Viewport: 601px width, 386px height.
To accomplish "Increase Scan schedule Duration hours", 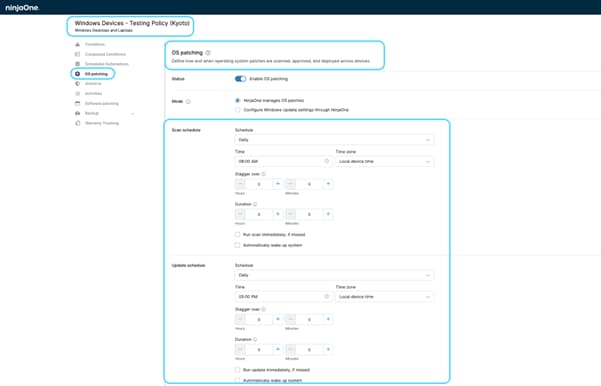I will click(278, 214).
